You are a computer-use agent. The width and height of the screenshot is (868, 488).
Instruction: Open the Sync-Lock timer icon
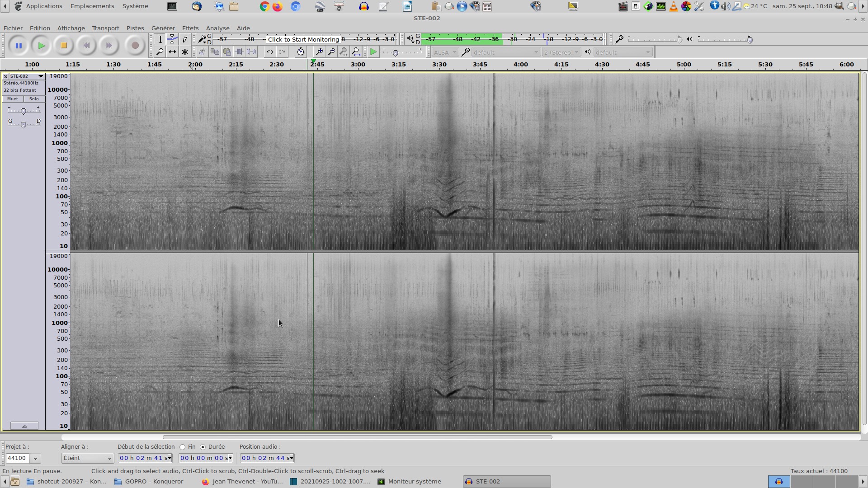pyautogui.click(x=301, y=52)
